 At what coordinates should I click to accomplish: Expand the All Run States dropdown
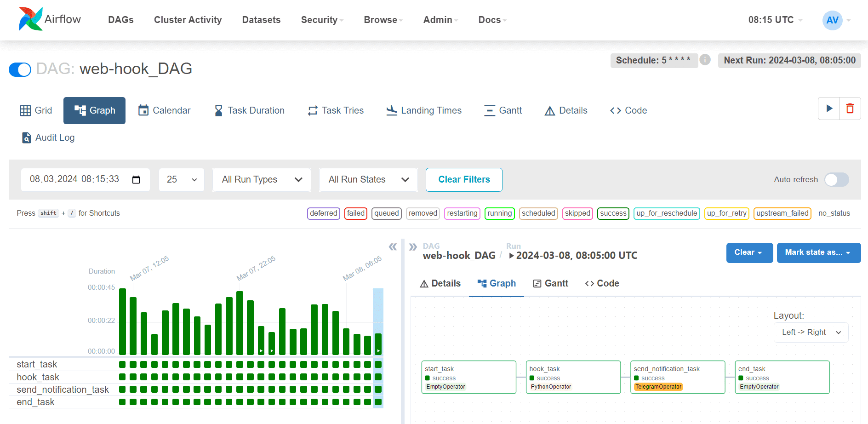368,179
